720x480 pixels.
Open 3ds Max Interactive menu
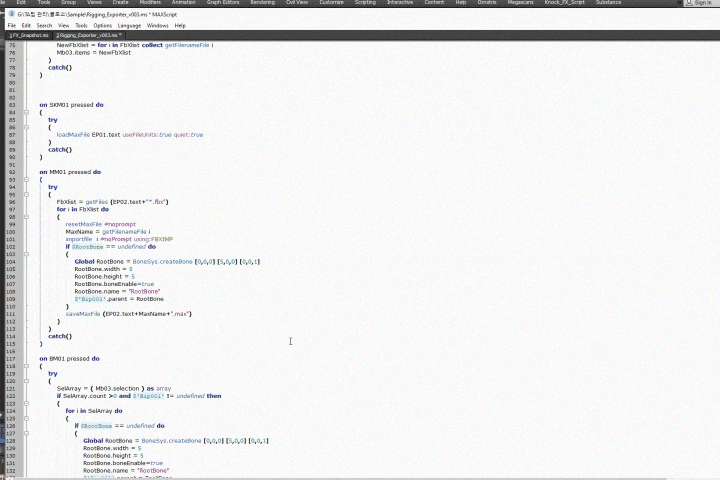(400, 2)
